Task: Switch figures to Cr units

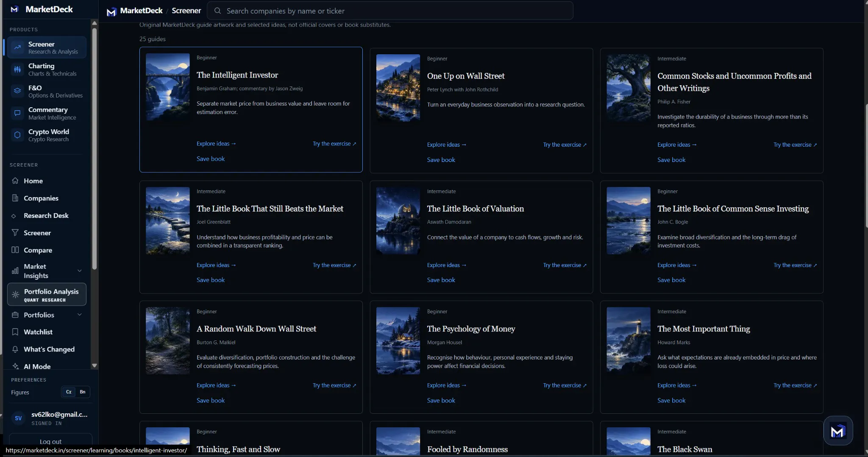Action: pos(69,392)
